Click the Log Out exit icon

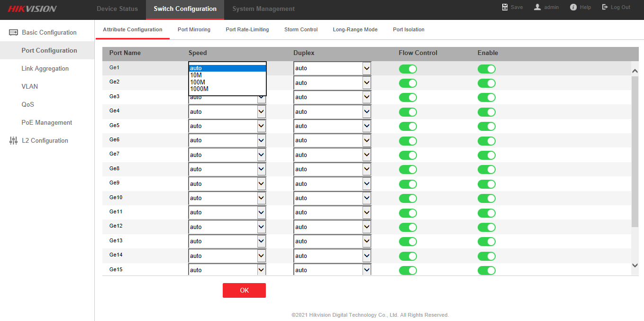(x=605, y=7)
